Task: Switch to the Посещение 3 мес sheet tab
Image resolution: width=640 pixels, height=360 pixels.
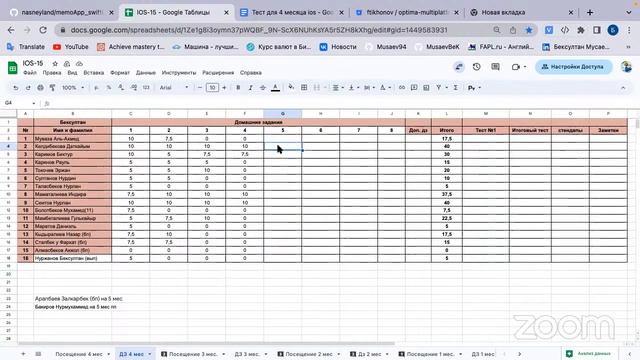Action: click(193, 354)
